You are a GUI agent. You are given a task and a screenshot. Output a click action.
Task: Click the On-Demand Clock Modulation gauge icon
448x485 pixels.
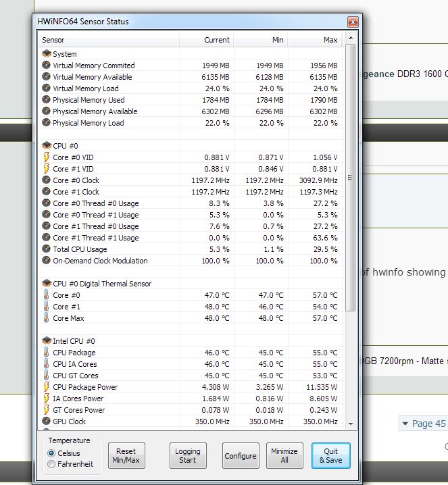tap(46, 261)
